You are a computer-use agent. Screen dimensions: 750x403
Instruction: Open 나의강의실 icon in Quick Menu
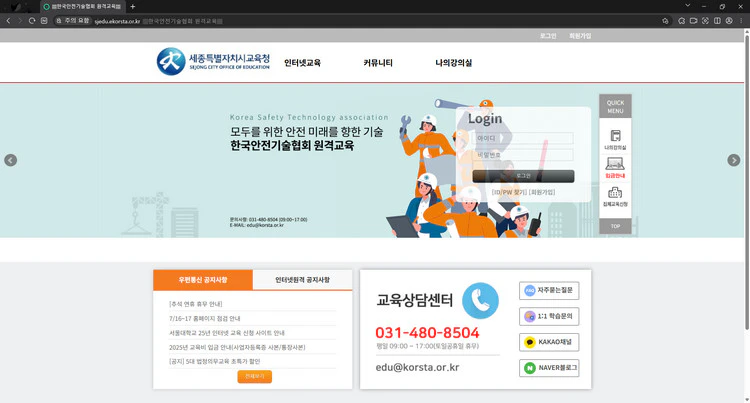point(615,138)
